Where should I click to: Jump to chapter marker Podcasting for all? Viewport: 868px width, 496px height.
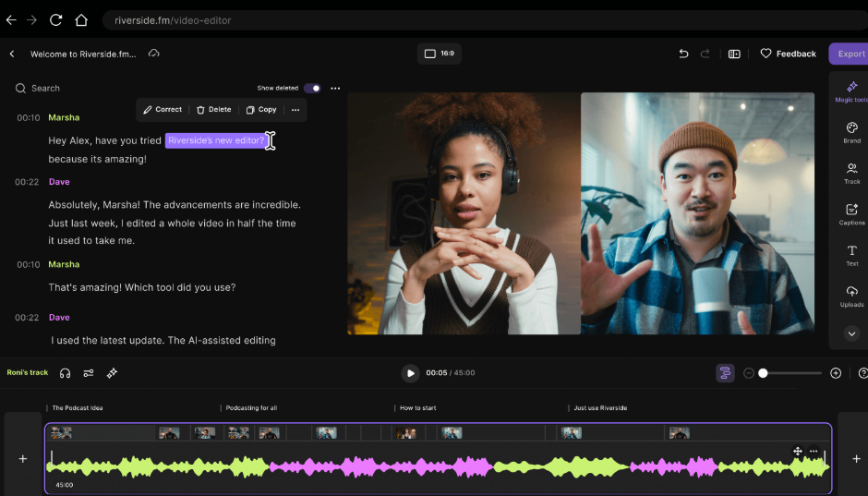(x=251, y=408)
